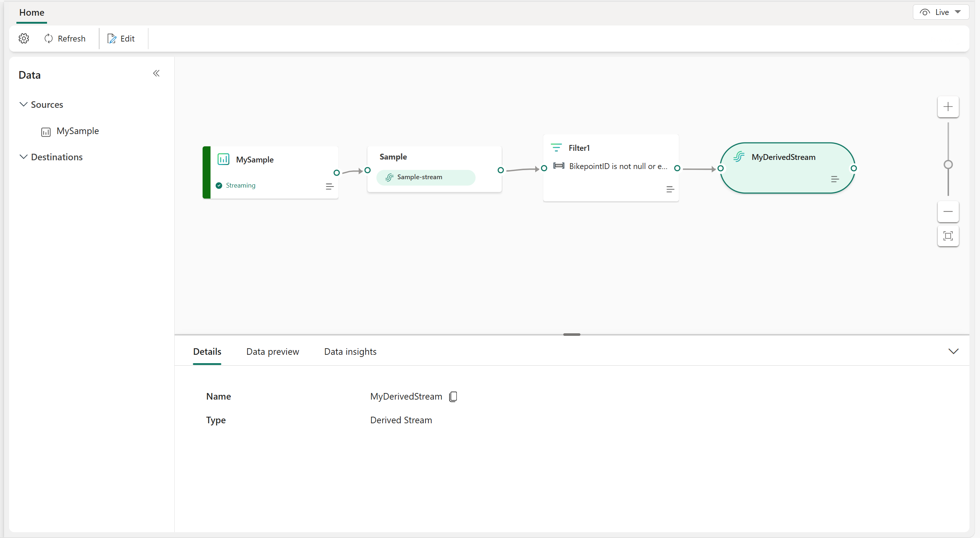Viewport: 980px width, 538px height.
Task: Click the collapse bottom panel chevron
Action: point(953,351)
